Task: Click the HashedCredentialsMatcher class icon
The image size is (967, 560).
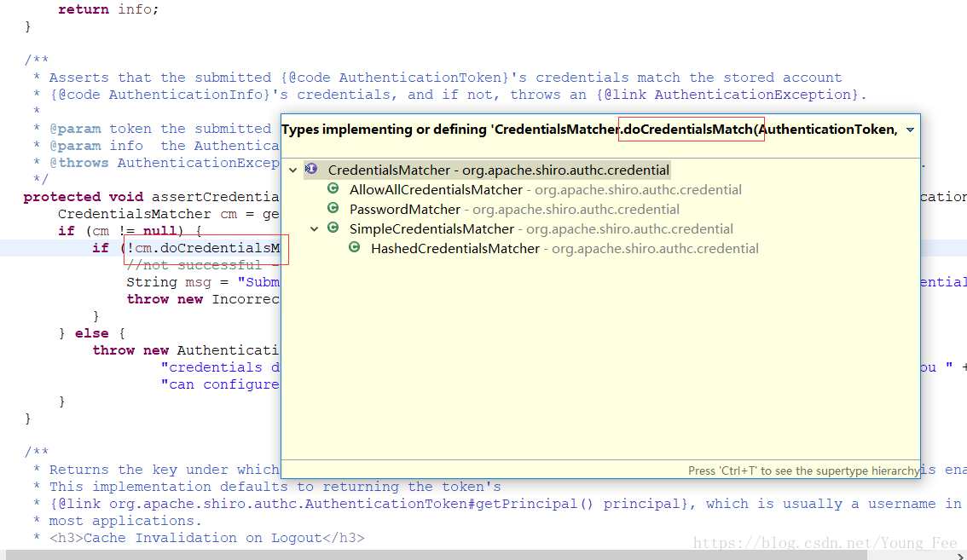Action: [355, 248]
